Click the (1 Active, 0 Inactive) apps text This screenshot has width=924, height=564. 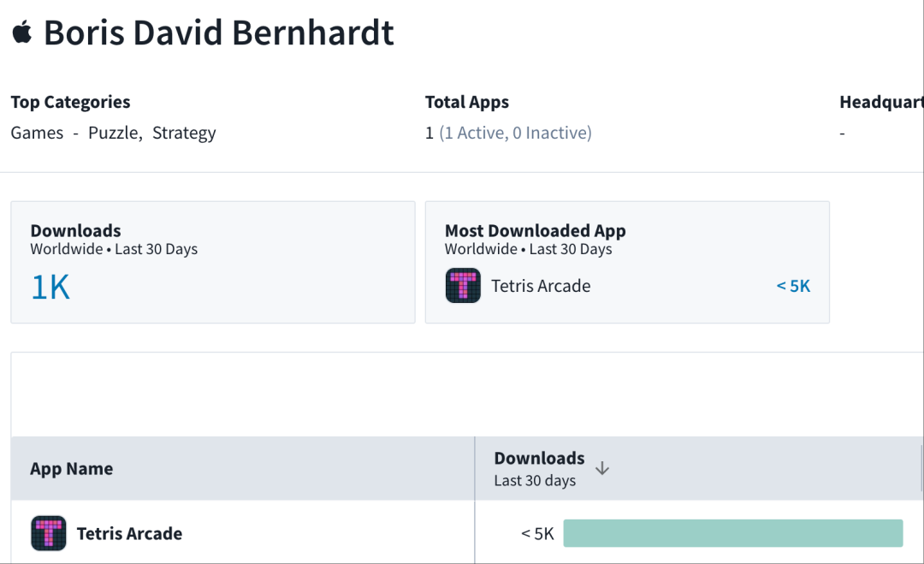515,133
